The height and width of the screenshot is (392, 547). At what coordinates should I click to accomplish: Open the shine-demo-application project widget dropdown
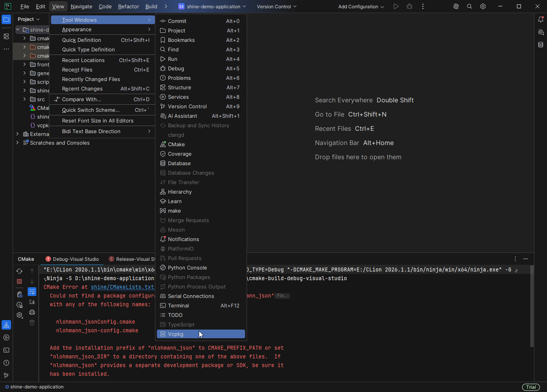click(x=212, y=6)
